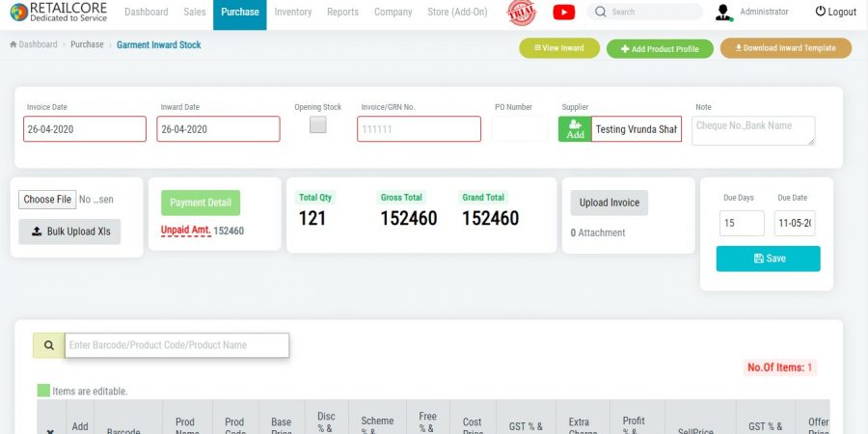
Task: Select the Purchase menu tab
Action: (x=240, y=14)
